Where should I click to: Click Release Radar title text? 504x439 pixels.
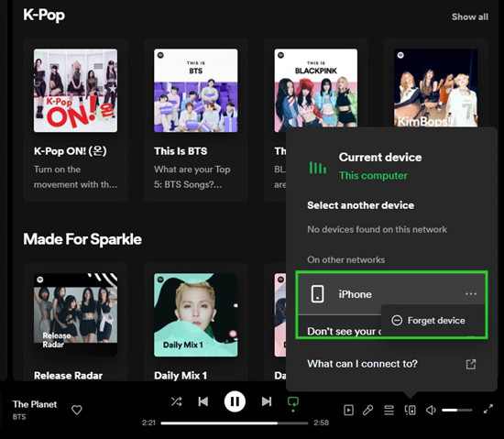click(x=68, y=376)
